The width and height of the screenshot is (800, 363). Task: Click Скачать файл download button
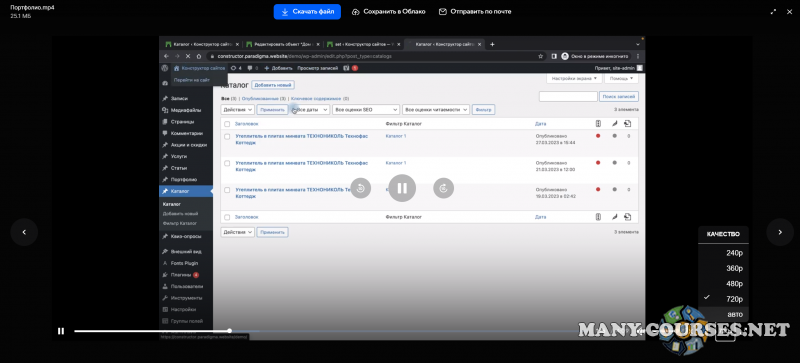307,12
